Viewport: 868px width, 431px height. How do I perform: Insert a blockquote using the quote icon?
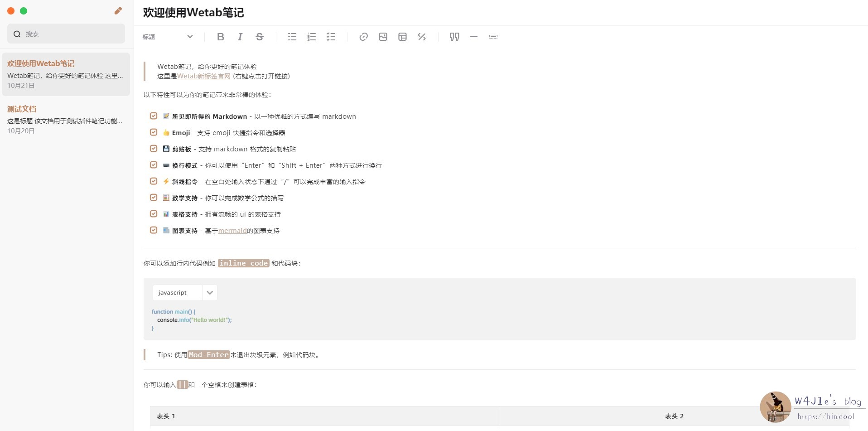point(454,37)
